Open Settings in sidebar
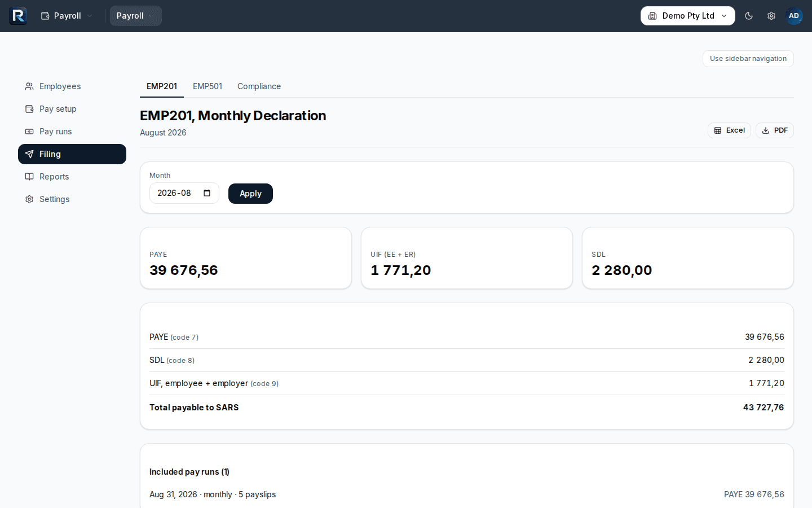The height and width of the screenshot is (508, 812). click(x=72, y=199)
